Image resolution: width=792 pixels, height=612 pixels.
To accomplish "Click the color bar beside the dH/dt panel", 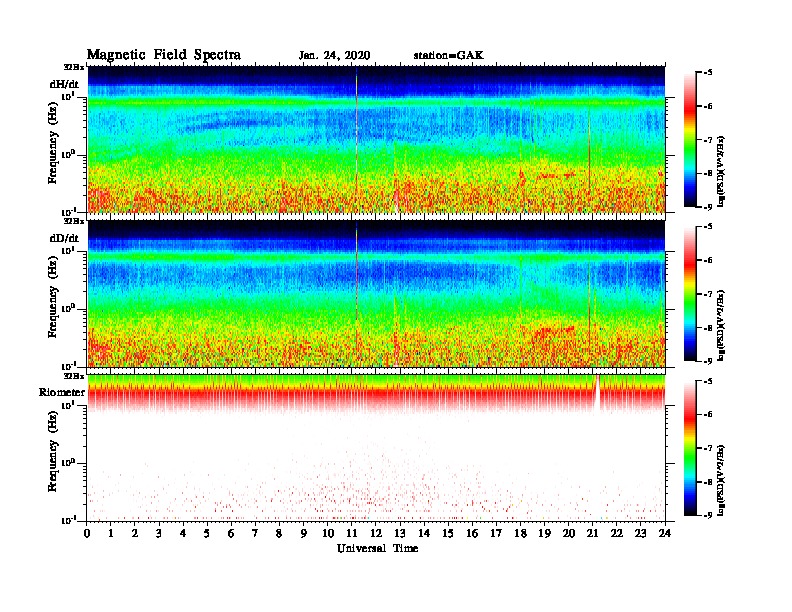I will point(689,139).
